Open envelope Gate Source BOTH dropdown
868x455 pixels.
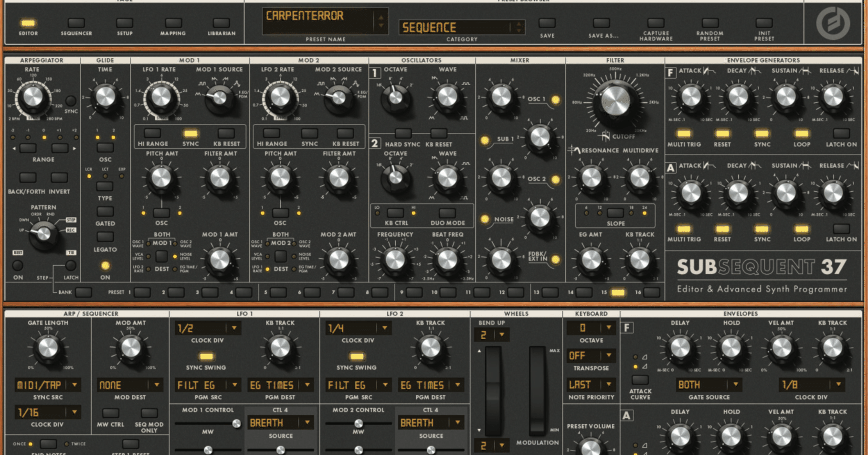click(709, 384)
